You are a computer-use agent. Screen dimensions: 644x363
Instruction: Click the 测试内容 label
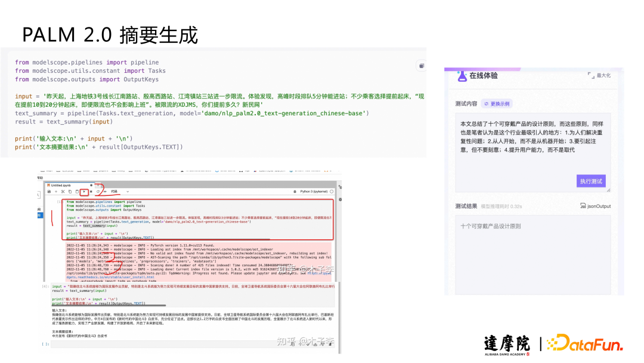466,104
